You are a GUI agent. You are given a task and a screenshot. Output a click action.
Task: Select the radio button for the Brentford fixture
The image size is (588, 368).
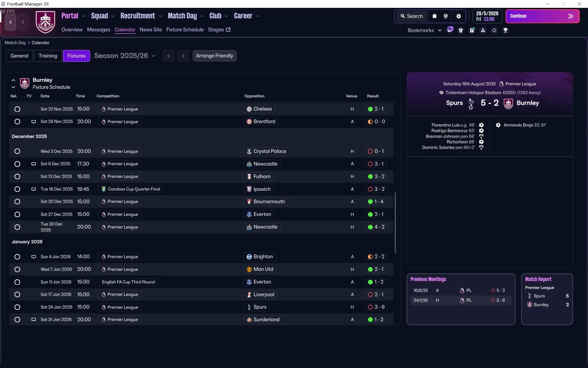tap(17, 121)
